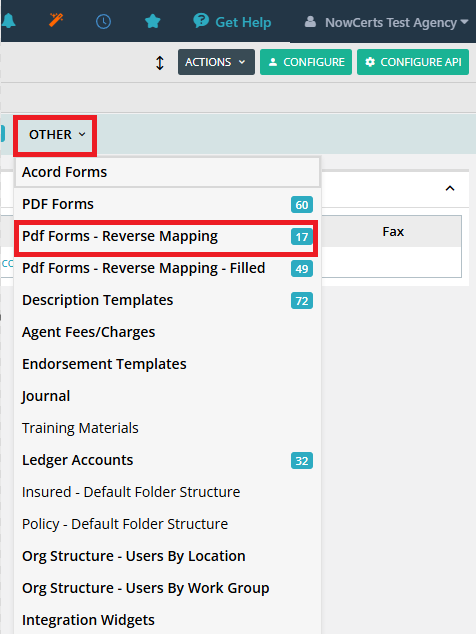Collapse the panel using the up chevron

coord(450,188)
